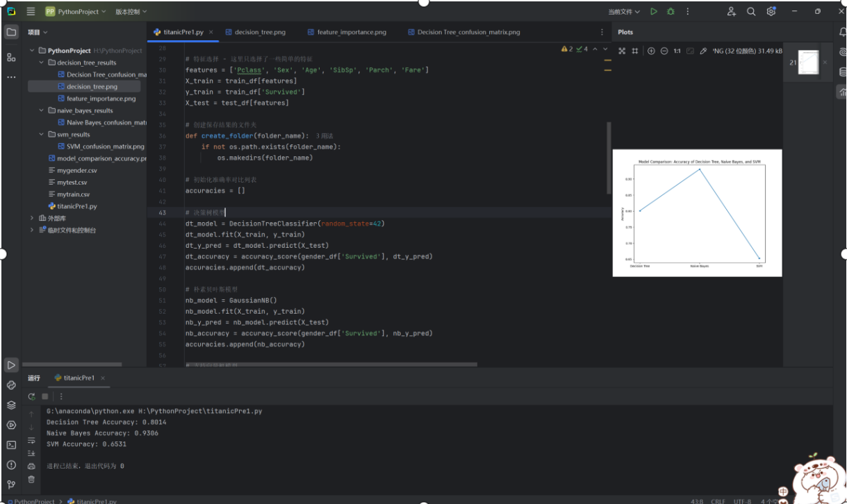Viewport: 847px width, 504px height.
Task: Stop the running process square icon
Action: (x=45, y=396)
